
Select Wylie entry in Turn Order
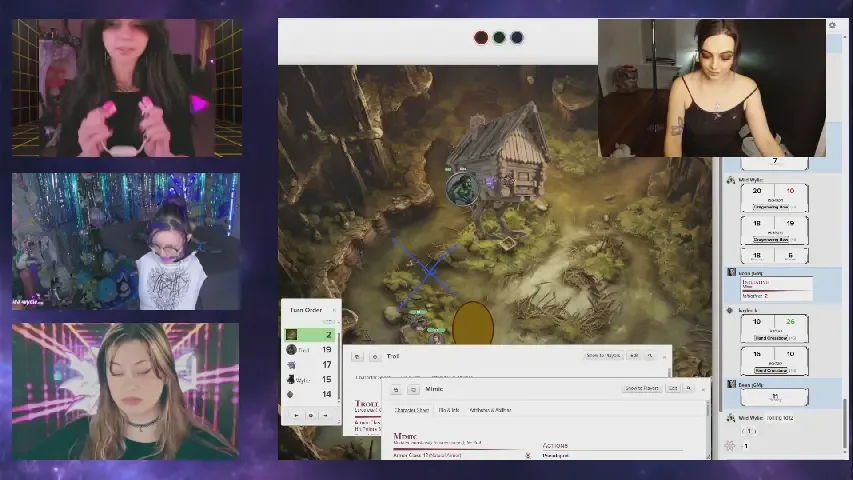310,379
